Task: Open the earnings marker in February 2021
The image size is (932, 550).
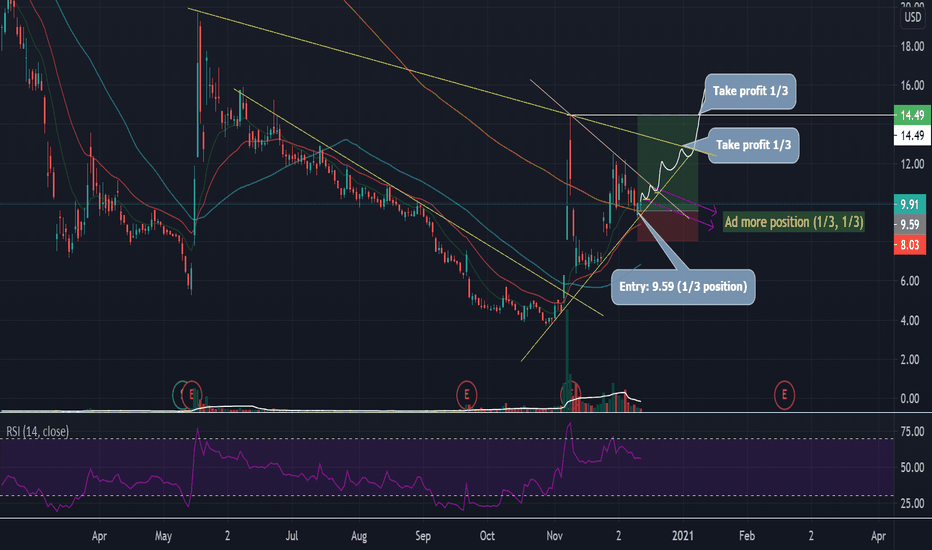Action: pyautogui.click(x=785, y=395)
